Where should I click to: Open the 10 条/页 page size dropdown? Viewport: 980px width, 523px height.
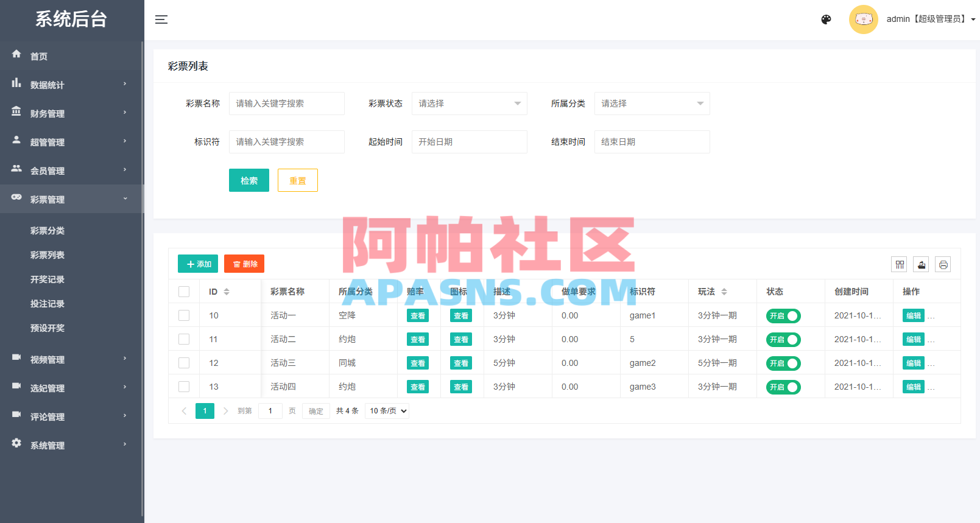(387, 411)
